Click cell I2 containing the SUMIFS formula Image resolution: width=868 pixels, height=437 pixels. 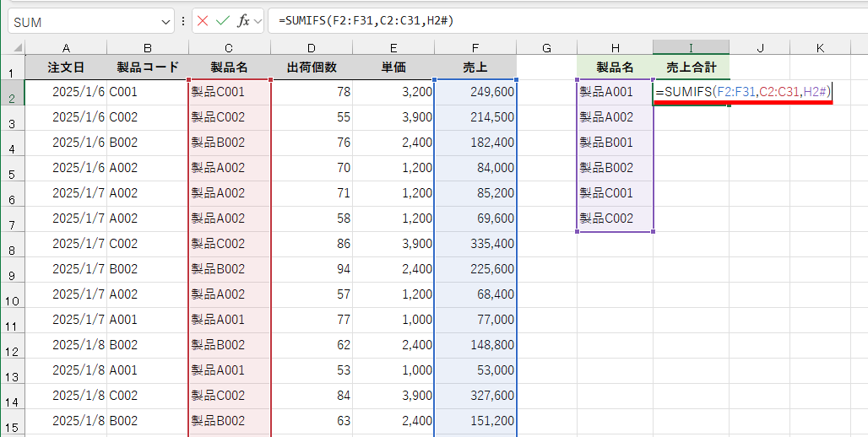click(691, 93)
